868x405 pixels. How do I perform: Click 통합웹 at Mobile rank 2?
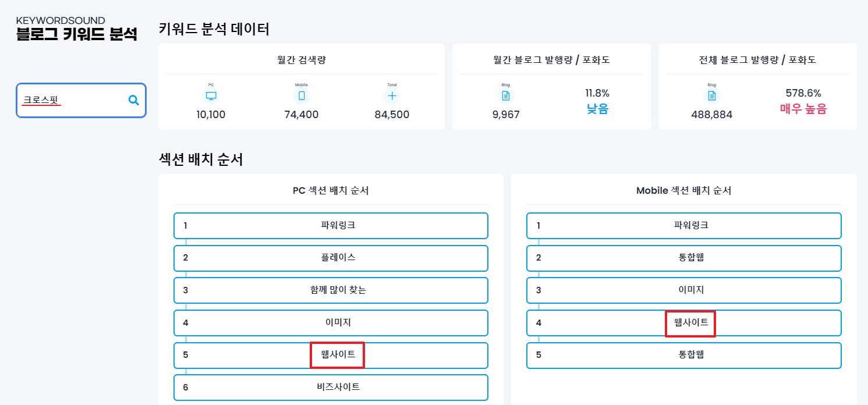684,258
